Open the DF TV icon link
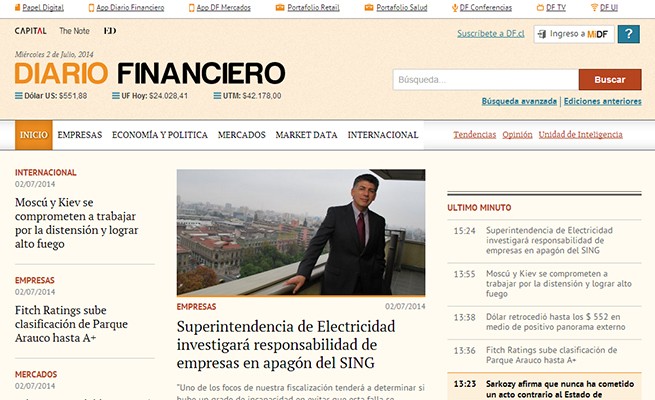The width and height of the screenshot is (655, 400). [540, 8]
